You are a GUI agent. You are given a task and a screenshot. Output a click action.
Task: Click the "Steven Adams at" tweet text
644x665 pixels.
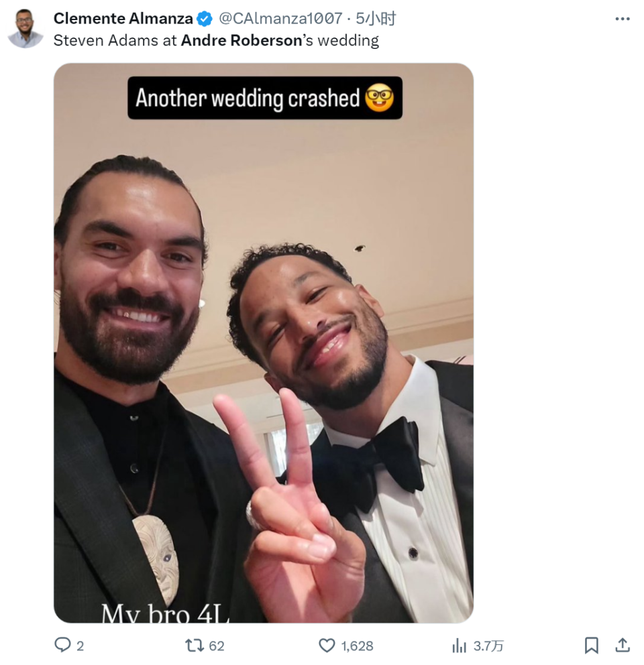coord(115,40)
